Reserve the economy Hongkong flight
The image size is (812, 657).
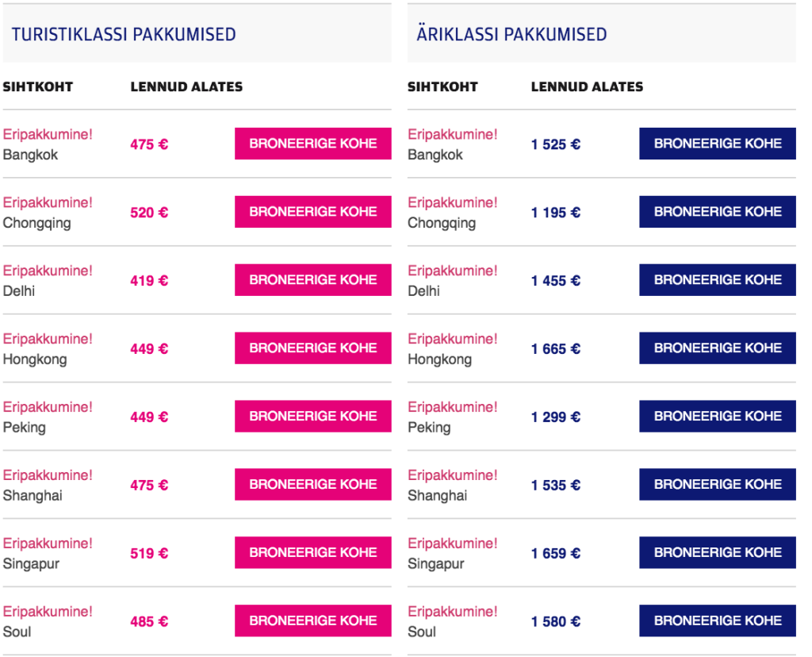click(x=312, y=348)
